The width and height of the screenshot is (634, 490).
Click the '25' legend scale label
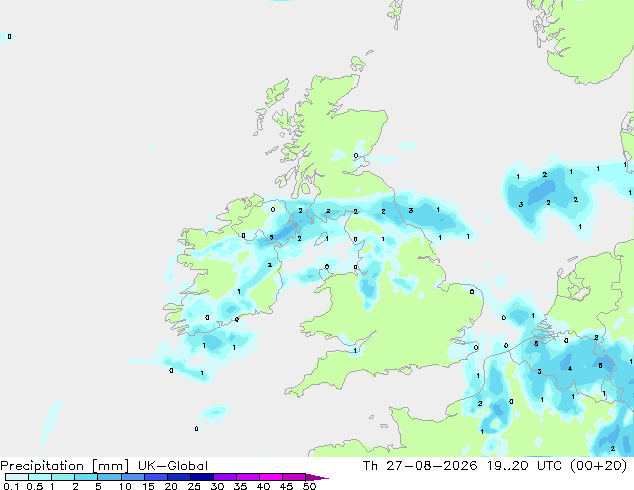194,486
